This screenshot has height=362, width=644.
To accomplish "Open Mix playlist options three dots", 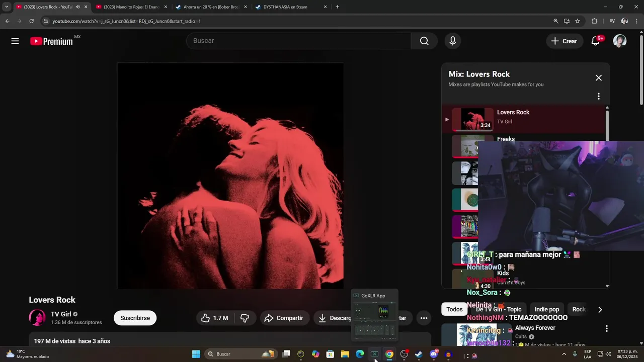I will click(x=598, y=96).
